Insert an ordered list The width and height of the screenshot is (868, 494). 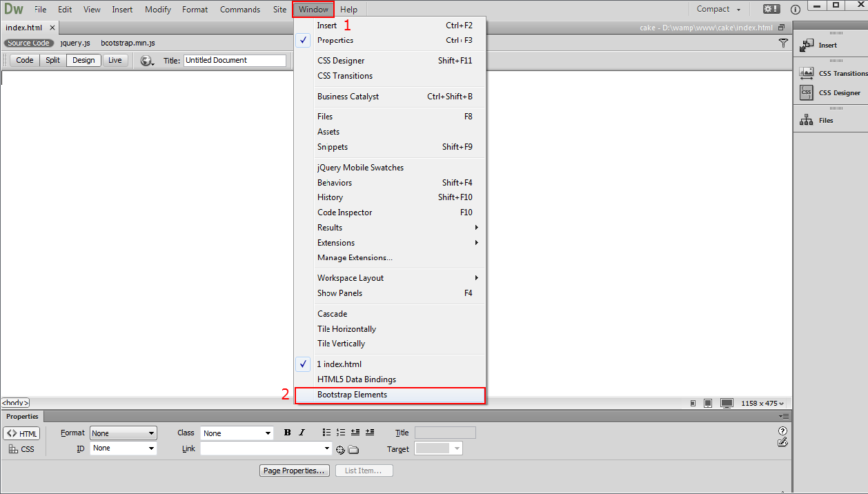(341, 433)
